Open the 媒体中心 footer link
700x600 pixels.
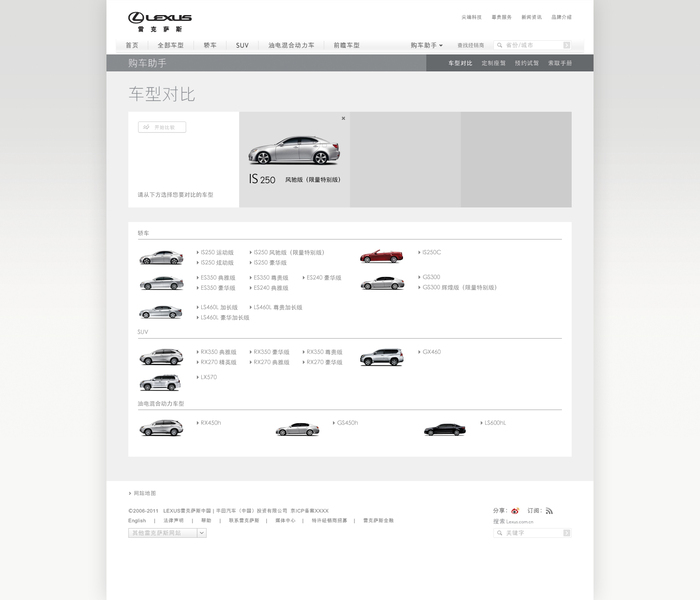point(285,521)
